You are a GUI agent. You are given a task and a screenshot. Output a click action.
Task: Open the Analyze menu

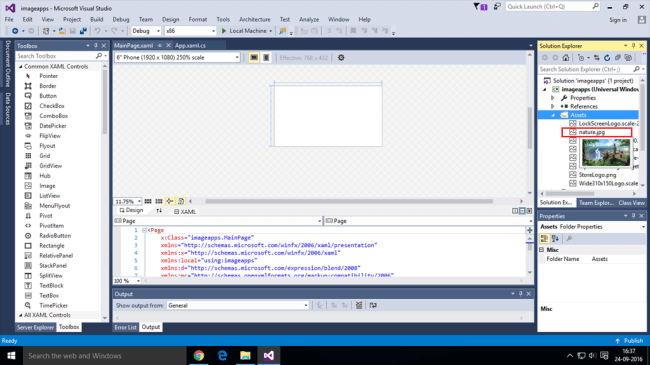point(309,19)
